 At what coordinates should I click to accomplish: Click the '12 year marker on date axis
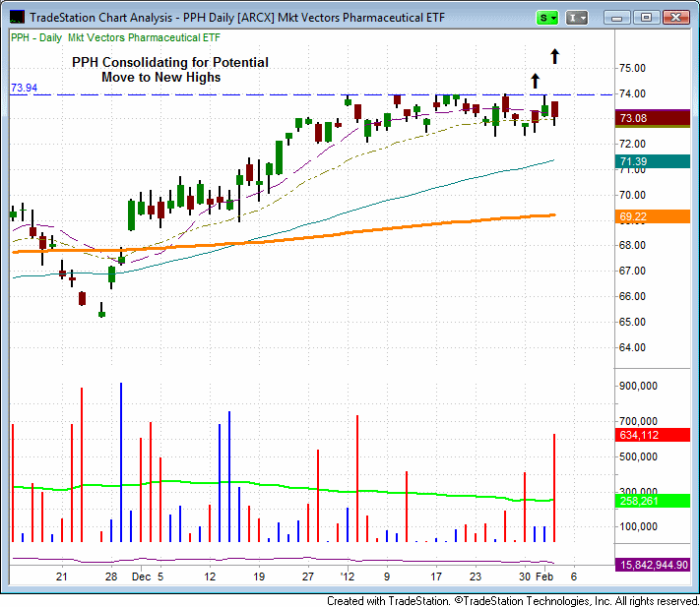coord(347,577)
